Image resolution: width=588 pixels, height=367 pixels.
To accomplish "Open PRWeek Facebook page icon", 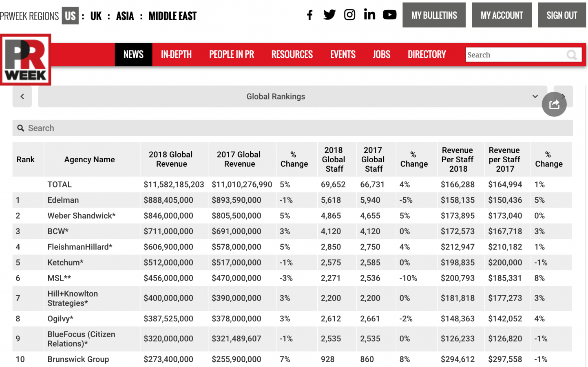I will tap(309, 15).
